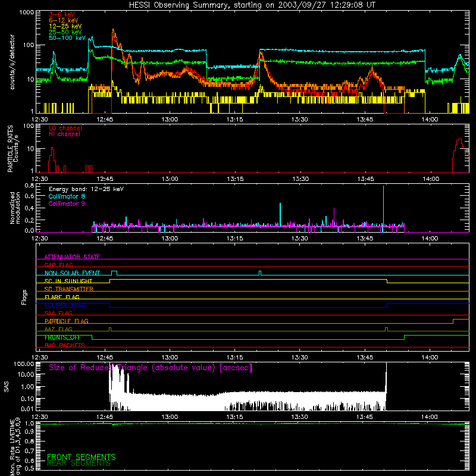Click the Size of Reduced Triangle label
The width and height of the screenshot is (476, 476).
click(151, 368)
